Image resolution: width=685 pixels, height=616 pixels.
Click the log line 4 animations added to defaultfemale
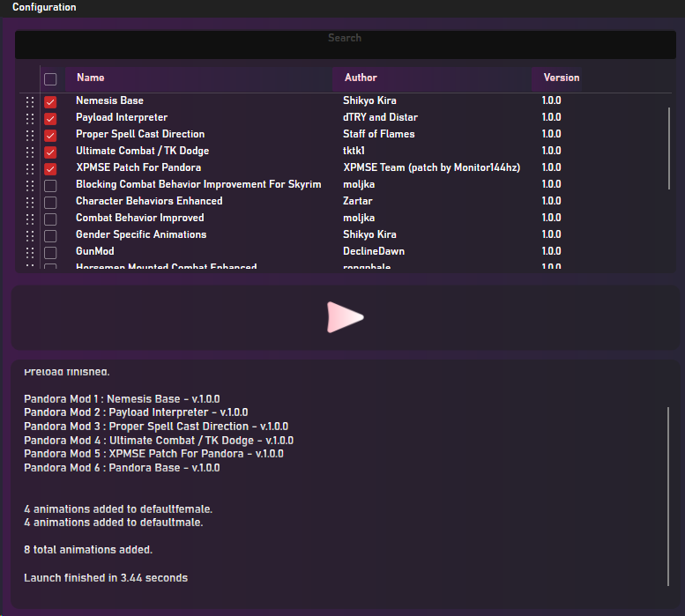click(118, 509)
